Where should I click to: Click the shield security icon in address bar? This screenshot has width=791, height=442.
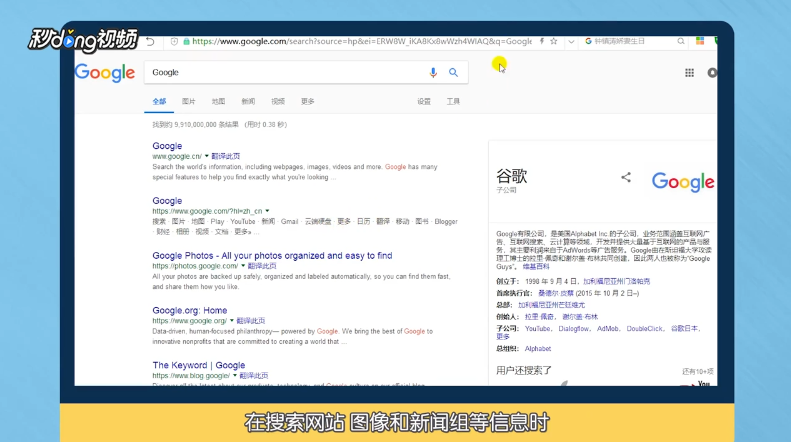coord(174,41)
